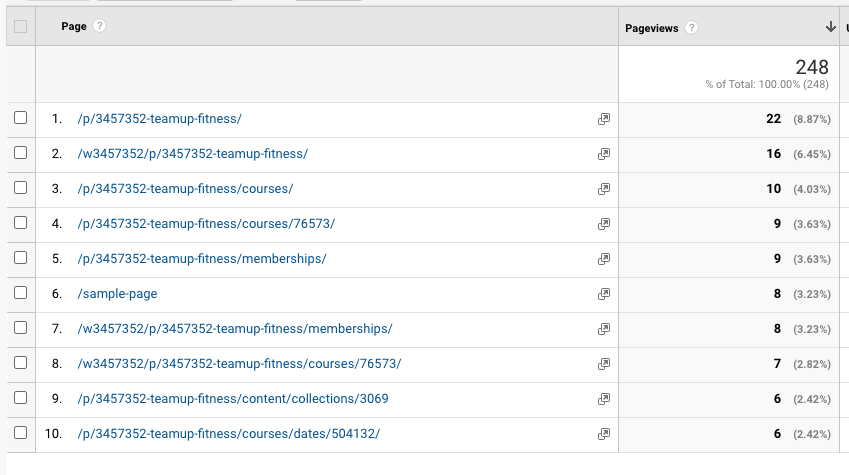The image size is (849, 475).
Task: Open content/collections/3069 page link
Action: pyautogui.click(x=232, y=399)
